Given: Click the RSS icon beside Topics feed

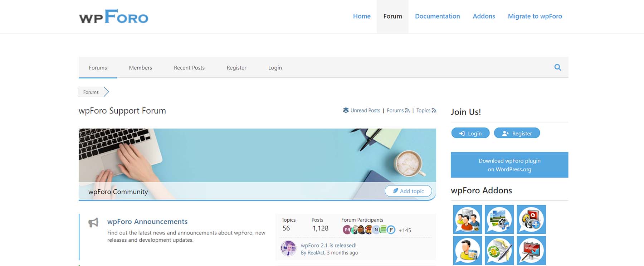Looking at the screenshot, I should click(434, 111).
